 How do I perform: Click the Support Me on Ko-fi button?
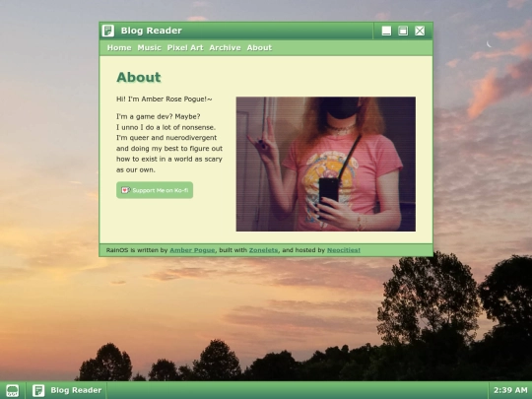tap(155, 190)
